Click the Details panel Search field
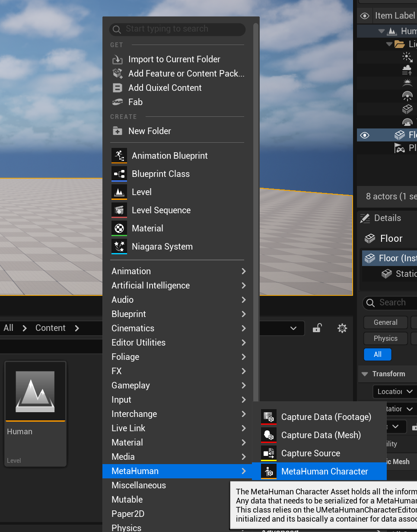The height and width of the screenshot is (532, 417). click(x=390, y=303)
